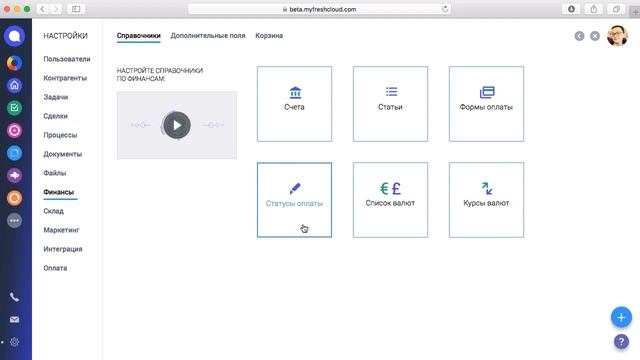Viewport: 640px width, 360px height.
Task: Open the blue square documents icon
Action: point(14,153)
